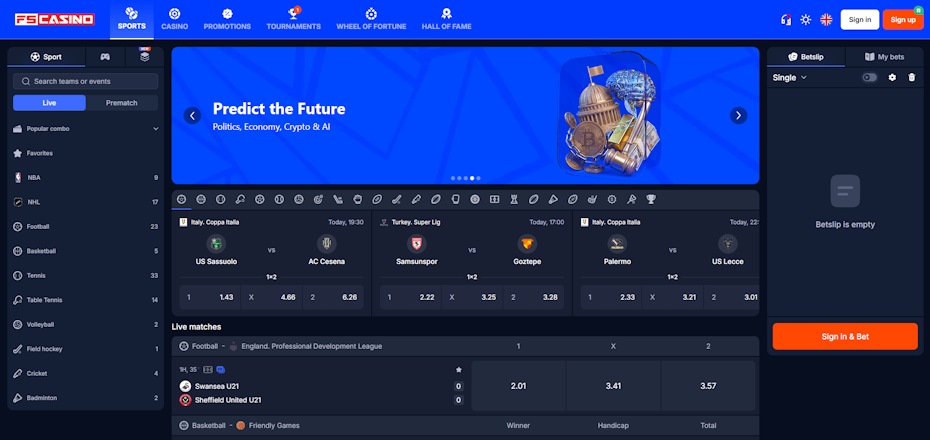Viewport: 930px width, 440px height.
Task: Open green gift badge on Sign up
Action: point(918,10)
